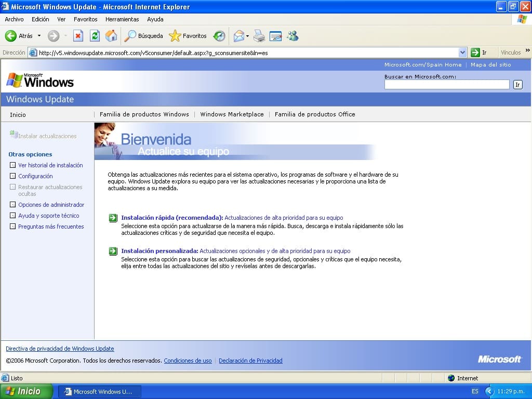This screenshot has height=399, width=532.
Task: Click the Edit page toolbar icon
Action: pyautogui.click(x=275, y=36)
